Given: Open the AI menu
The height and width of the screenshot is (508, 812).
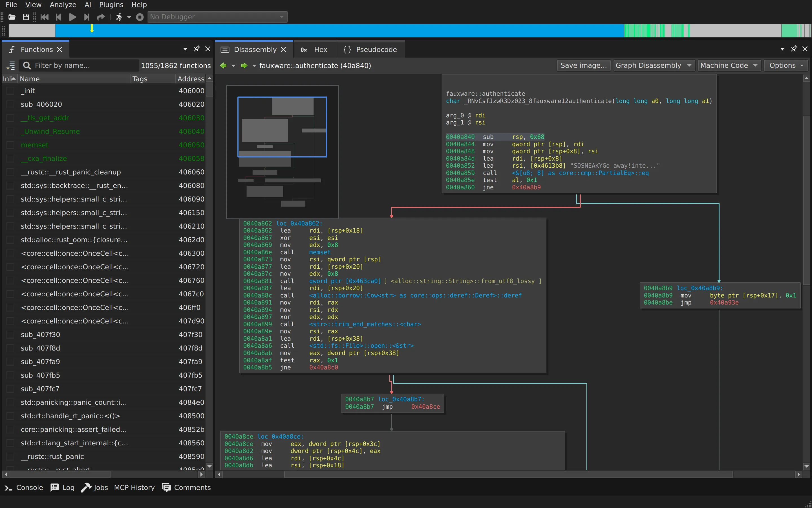Looking at the screenshot, I should 88,5.
